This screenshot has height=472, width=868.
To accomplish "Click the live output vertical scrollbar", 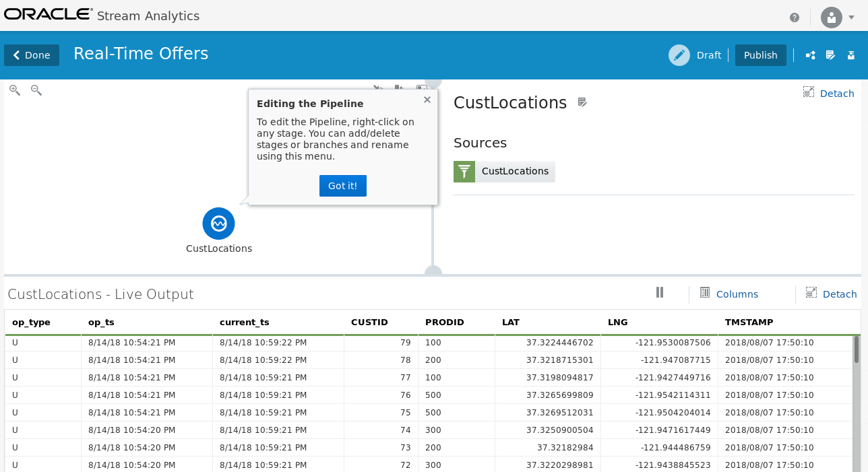I will tap(857, 350).
